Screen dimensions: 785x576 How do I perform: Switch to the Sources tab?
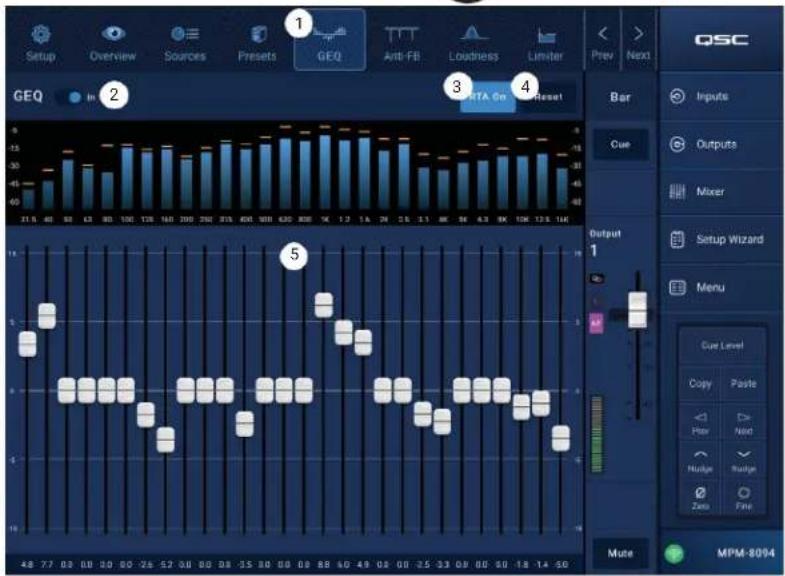coord(185,43)
